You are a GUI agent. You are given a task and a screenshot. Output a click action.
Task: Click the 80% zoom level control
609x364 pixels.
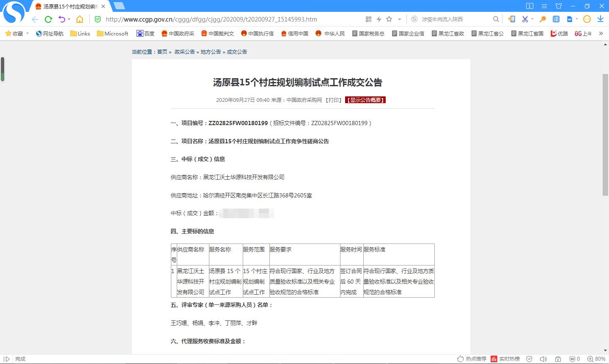click(x=596, y=359)
